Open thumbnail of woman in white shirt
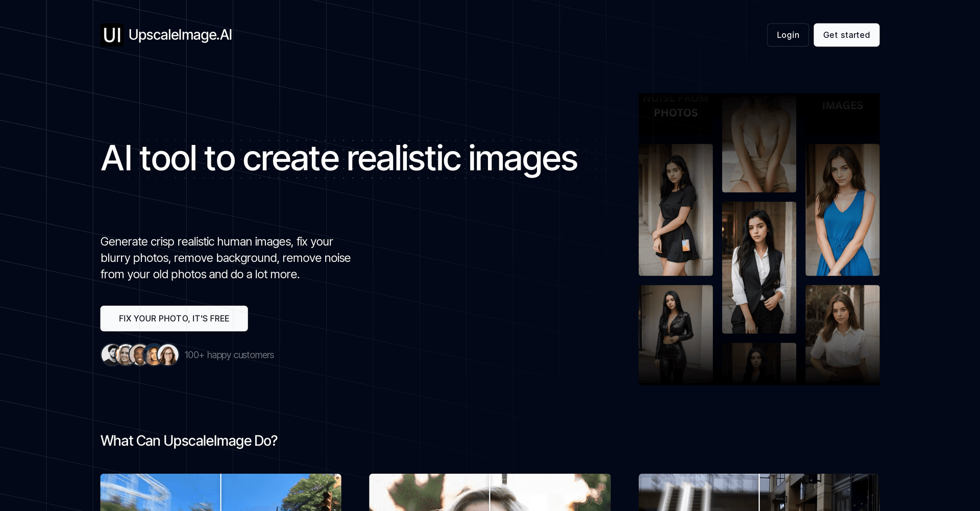Screen dimensions: 980x511 pyautogui.click(x=842, y=334)
